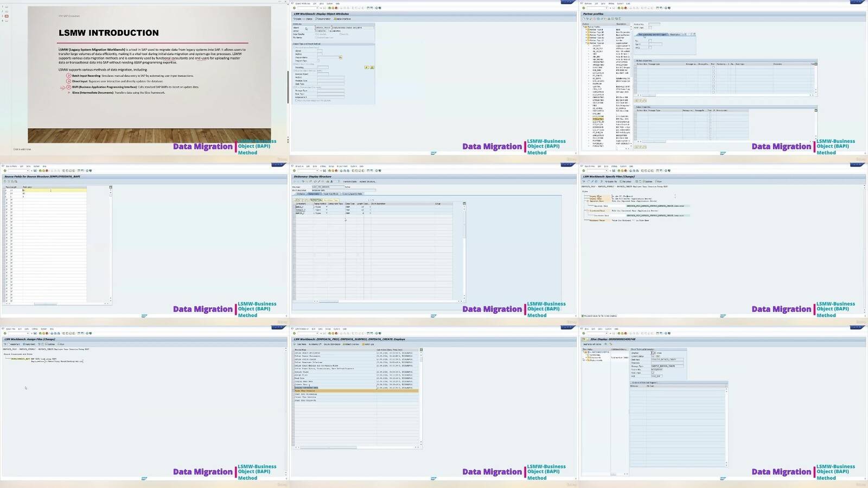Switch to Components tab in Dictionary structure
868x488 pixels.
pos(314,194)
